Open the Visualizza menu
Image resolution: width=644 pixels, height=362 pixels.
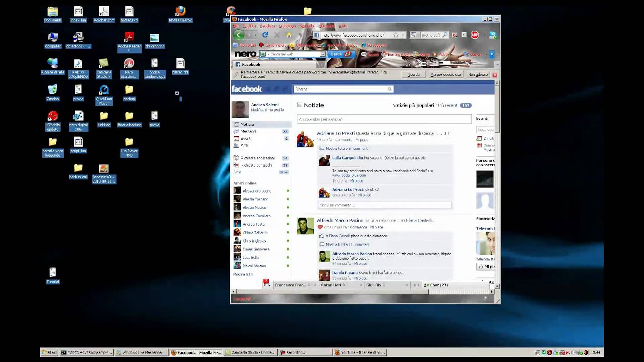267,26
